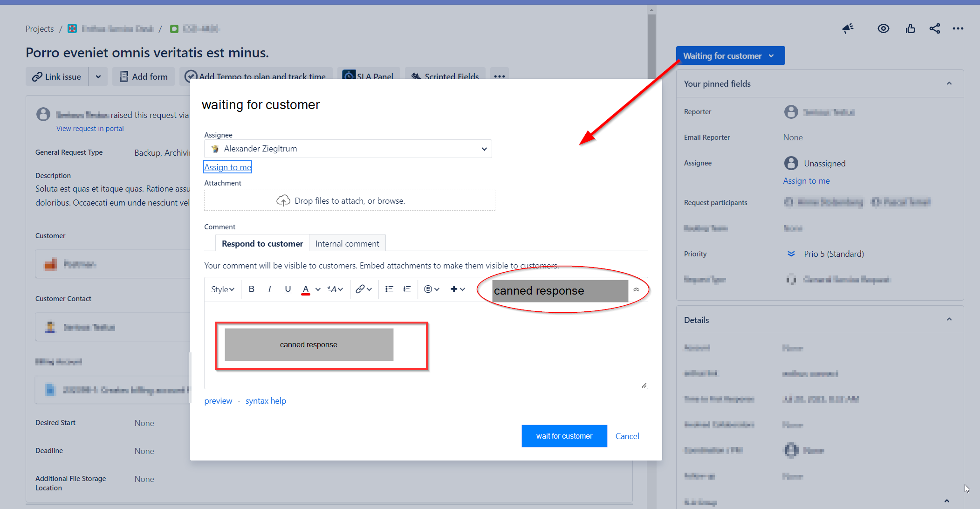This screenshot has height=509, width=980.
Task: Click the thumbs up vote icon
Action: coord(910,28)
